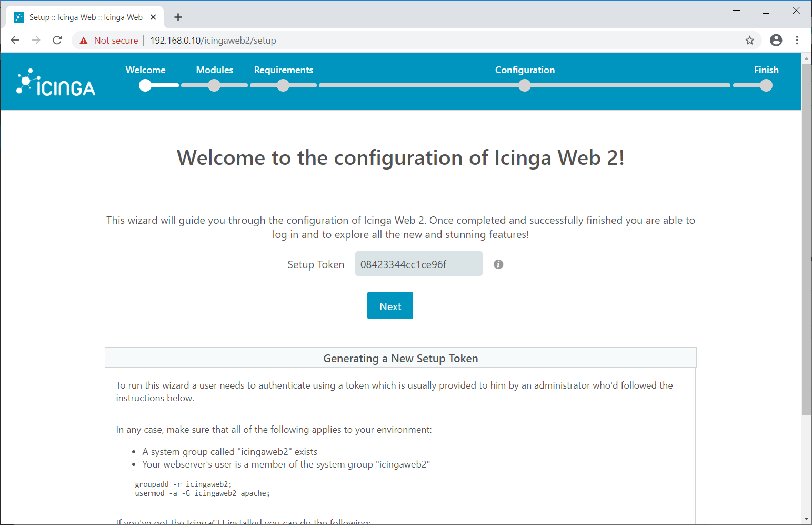Click the Finish step marker
The height and width of the screenshot is (525, 812).
(x=766, y=85)
